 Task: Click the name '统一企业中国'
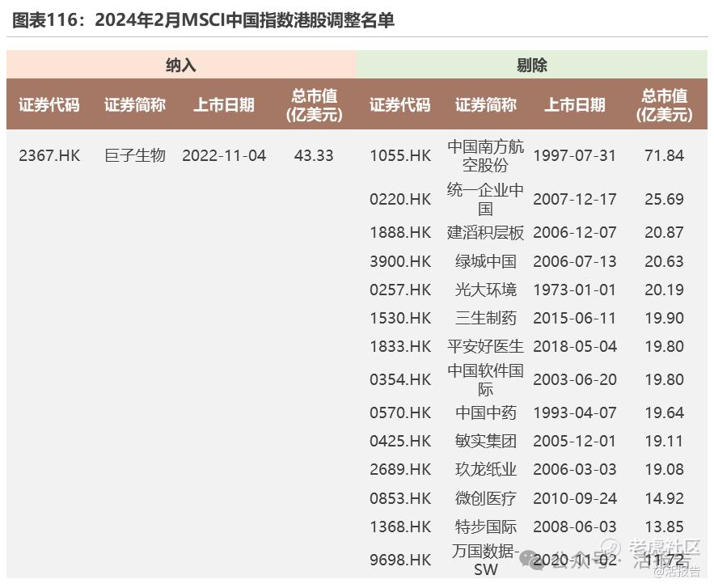[x=485, y=199]
